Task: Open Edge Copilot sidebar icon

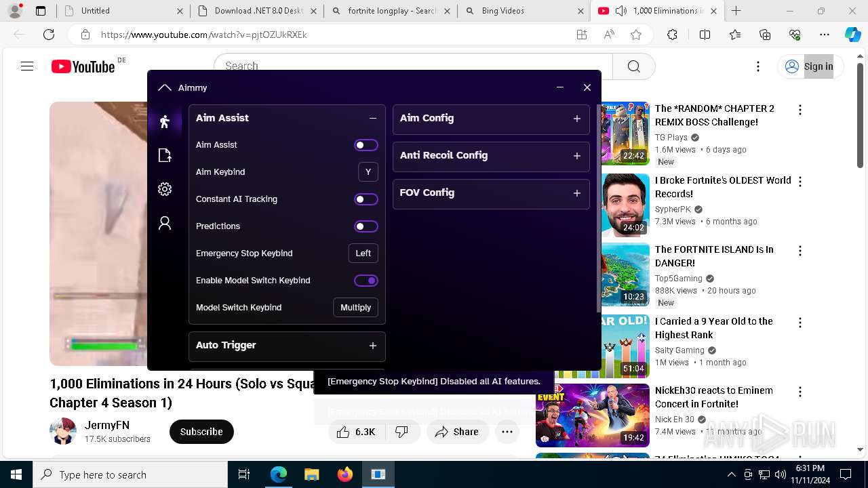Action: pyautogui.click(x=852, y=35)
